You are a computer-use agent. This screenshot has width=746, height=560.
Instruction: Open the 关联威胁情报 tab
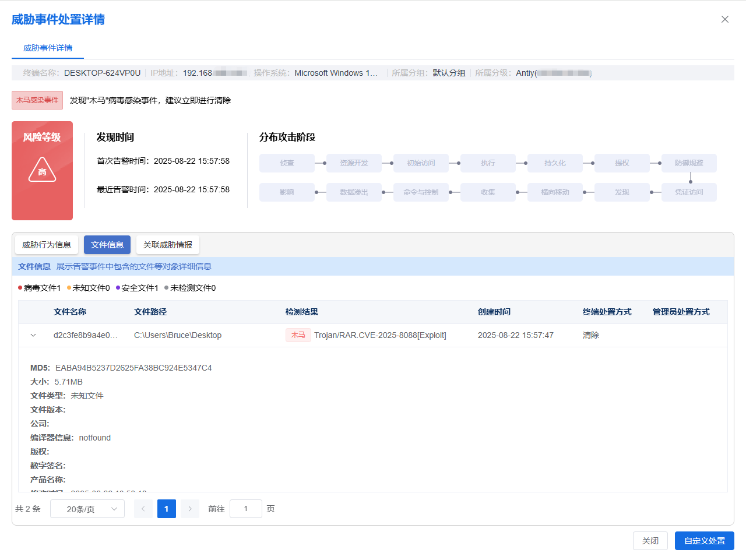[168, 245]
